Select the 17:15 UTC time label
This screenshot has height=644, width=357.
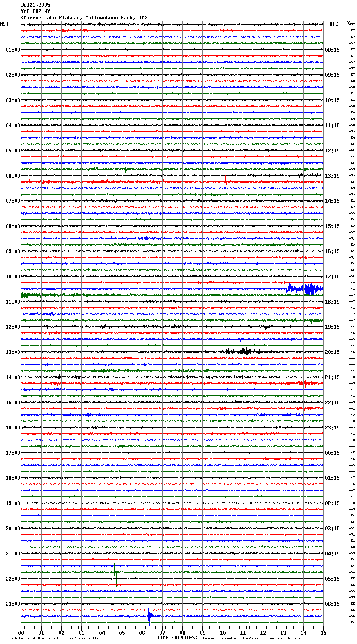[x=332, y=277]
